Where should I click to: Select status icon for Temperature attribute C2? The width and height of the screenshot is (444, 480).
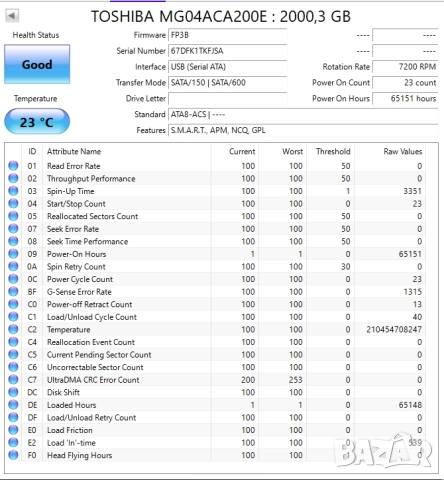(x=13, y=329)
